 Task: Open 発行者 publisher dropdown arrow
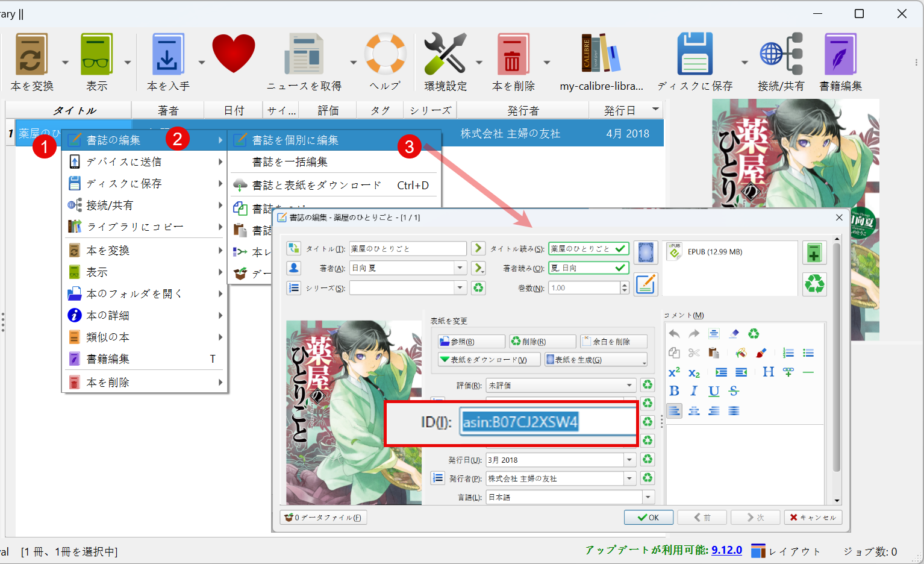[x=629, y=478]
